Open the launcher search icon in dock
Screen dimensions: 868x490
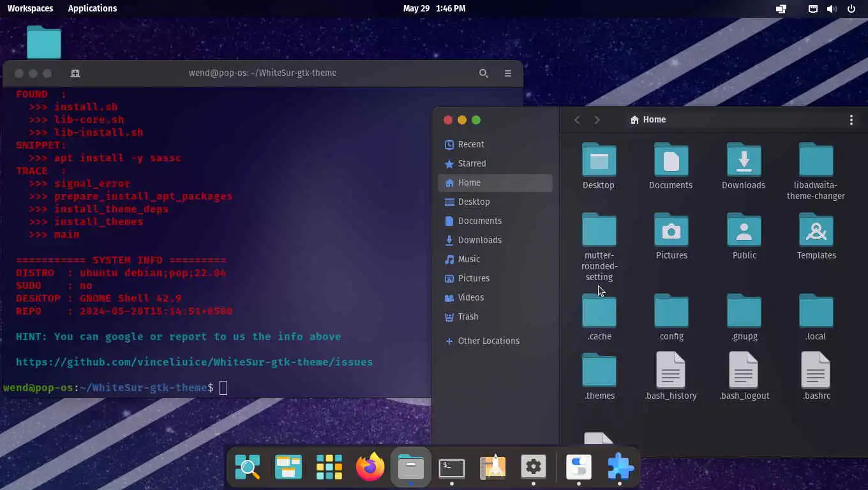pos(248,468)
